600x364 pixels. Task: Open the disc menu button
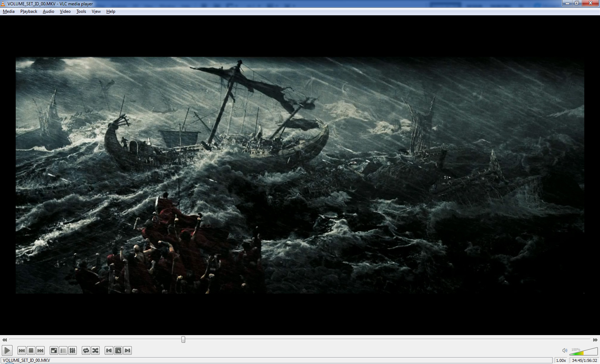[x=118, y=350]
